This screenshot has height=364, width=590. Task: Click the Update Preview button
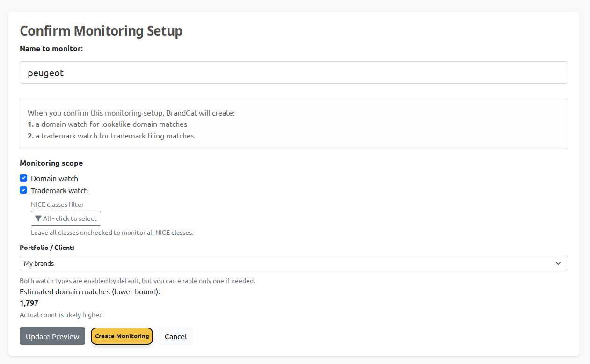(52, 336)
